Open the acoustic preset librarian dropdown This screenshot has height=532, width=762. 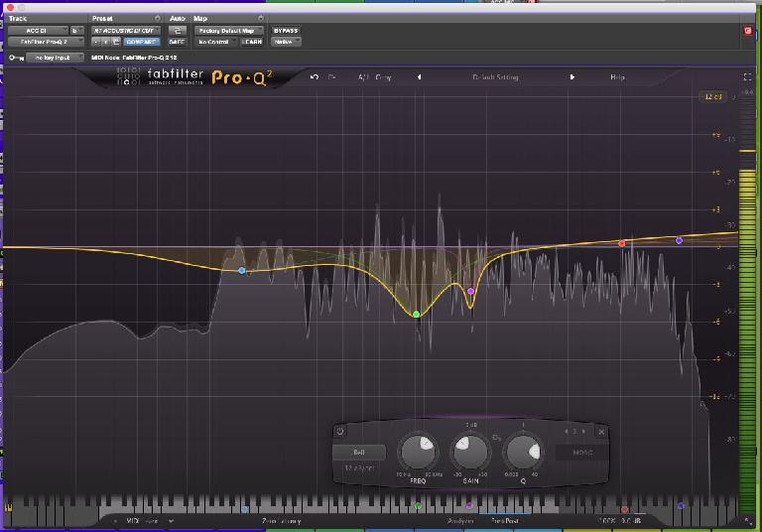pyautogui.click(x=126, y=31)
